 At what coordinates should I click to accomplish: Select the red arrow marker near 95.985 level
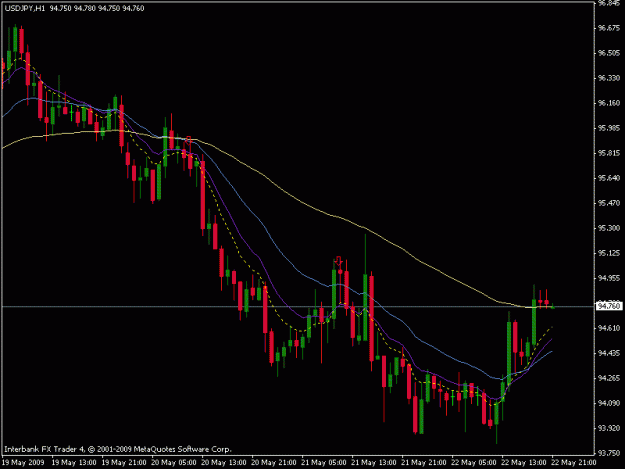pos(189,140)
